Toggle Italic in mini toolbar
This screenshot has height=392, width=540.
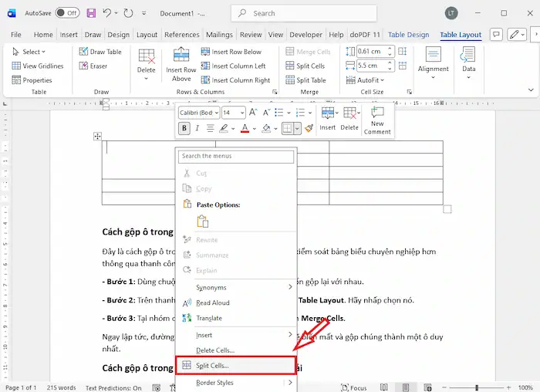[x=197, y=128]
